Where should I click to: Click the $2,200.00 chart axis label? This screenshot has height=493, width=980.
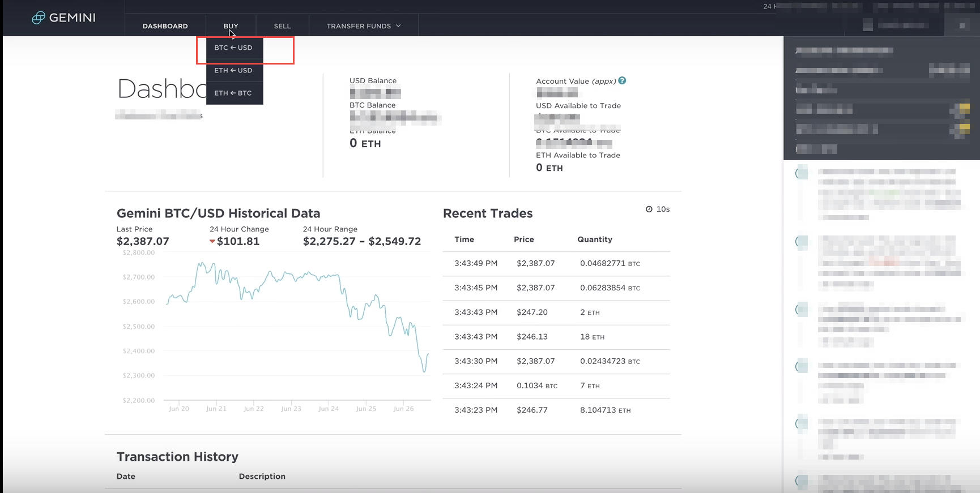[139, 400]
